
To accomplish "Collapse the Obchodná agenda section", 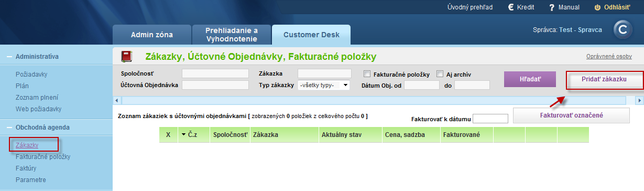I will pos(9,128).
